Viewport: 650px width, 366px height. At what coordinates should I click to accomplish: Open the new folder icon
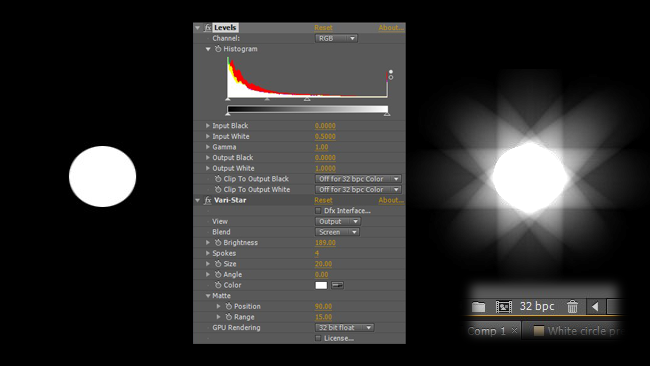[x=478, y=307]
